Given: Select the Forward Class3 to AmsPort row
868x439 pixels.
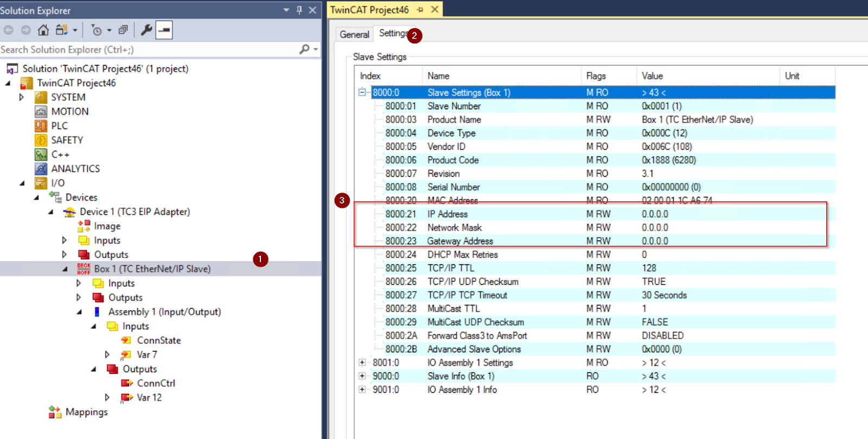Looking at the screenshot, I should click(x=595, y=335).
